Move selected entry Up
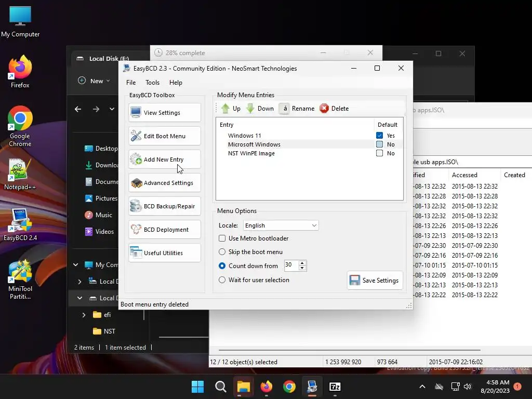 pyautogui.click(x=231, y=109)
